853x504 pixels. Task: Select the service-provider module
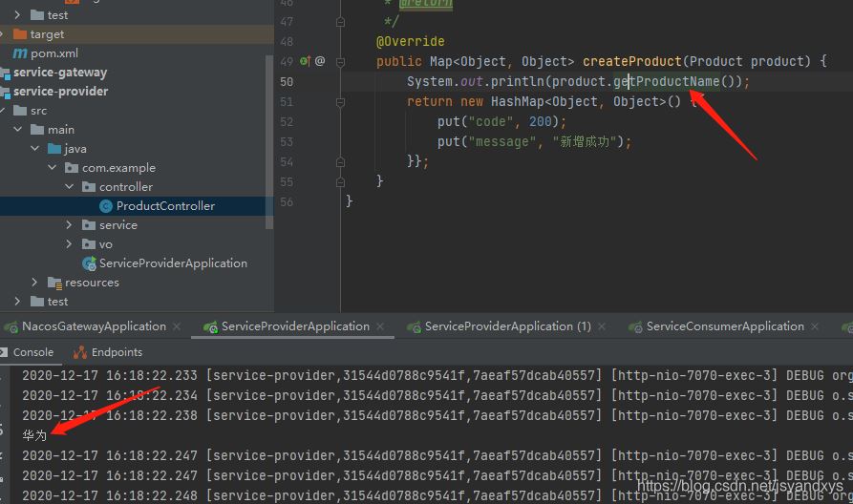(x=60, y=92)
